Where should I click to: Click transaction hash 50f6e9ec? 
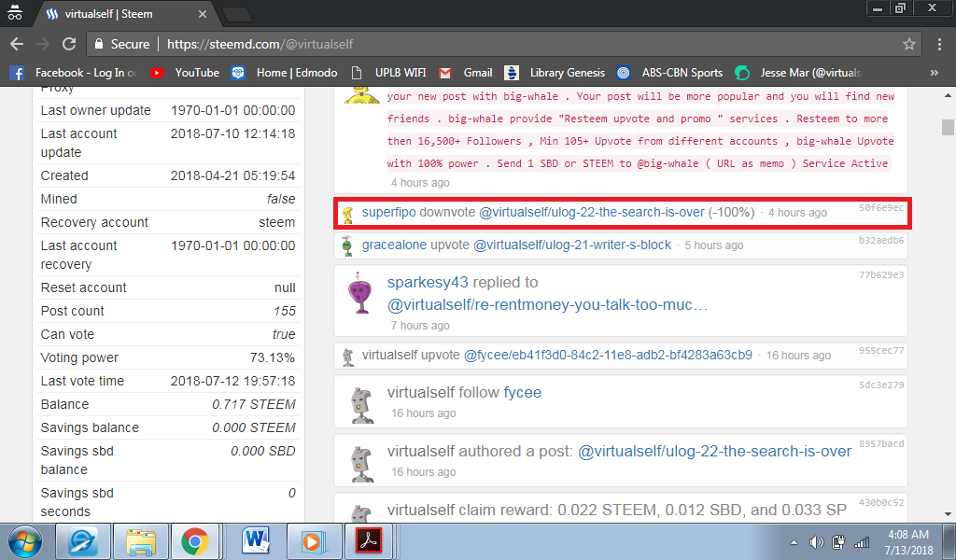click(x=881, y=208)
